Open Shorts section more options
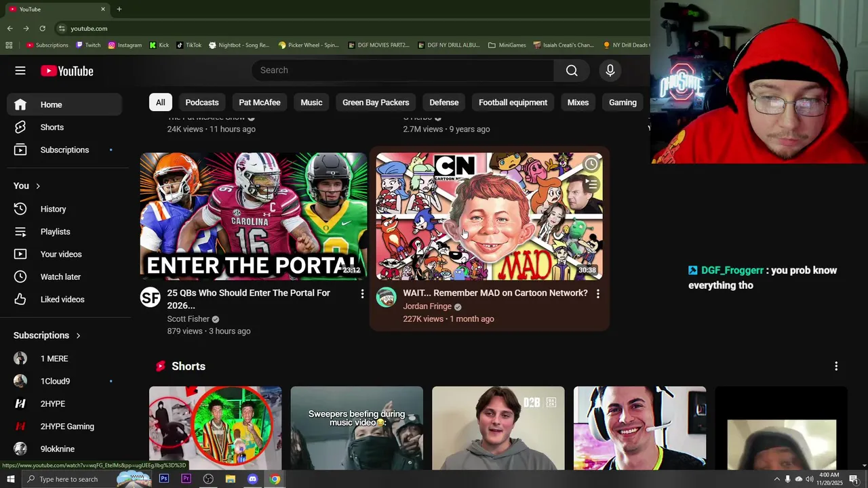Viewport: 868px width, 488px height. click(x=836, y=366)
